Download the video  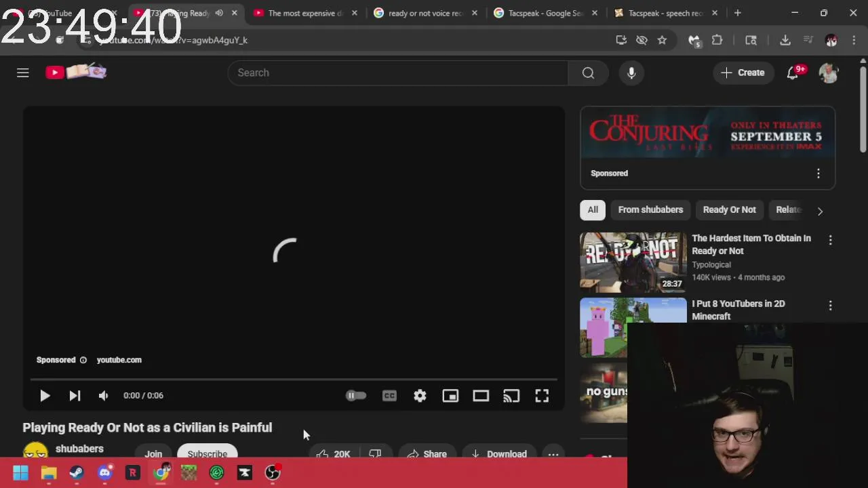pyautogui.click(x=498, y=453)
